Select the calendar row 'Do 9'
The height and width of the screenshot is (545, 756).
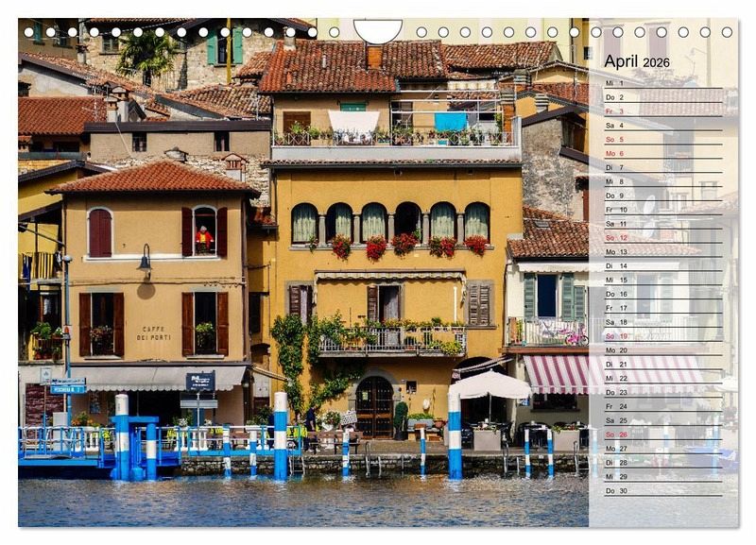(x=663, y=196)
